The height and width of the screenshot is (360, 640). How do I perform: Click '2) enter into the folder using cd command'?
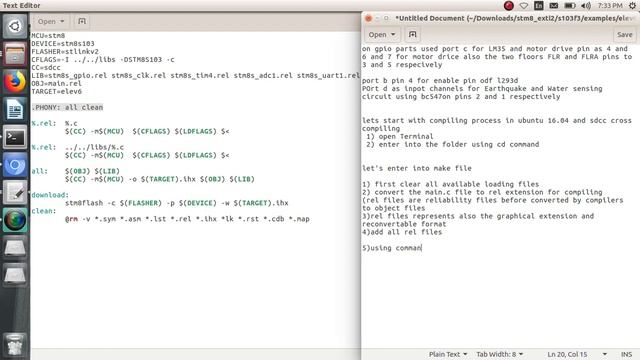453,144
